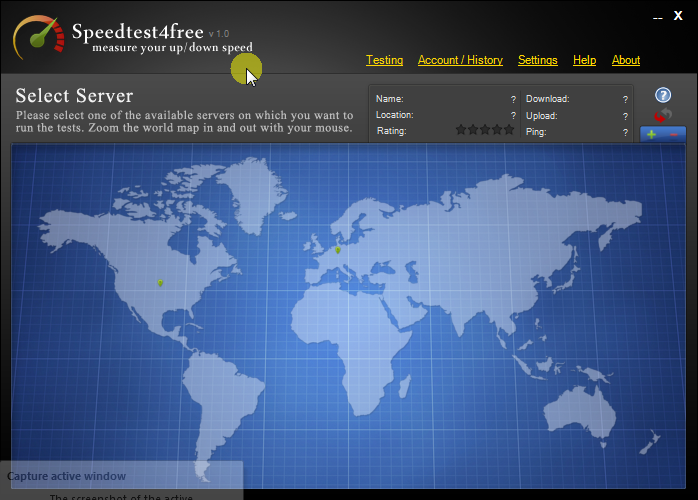Click the 'measure your up/down speed' tagline
The image size is (698, 500).
pyautogui.click(x=172, y=47)
